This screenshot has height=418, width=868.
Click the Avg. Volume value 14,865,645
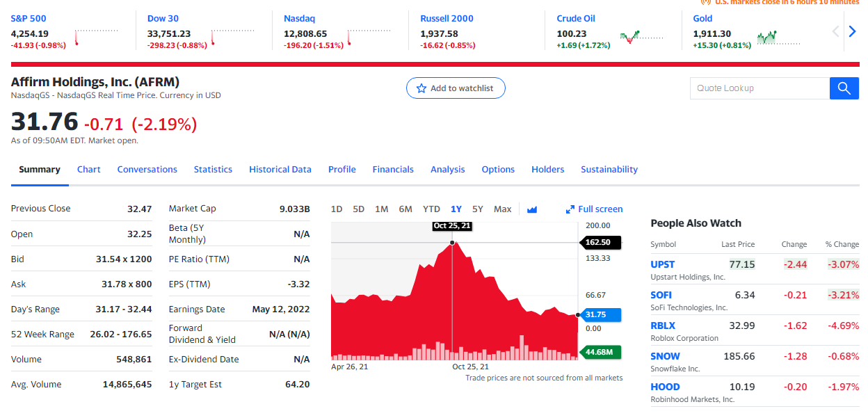tap(127, 385)
